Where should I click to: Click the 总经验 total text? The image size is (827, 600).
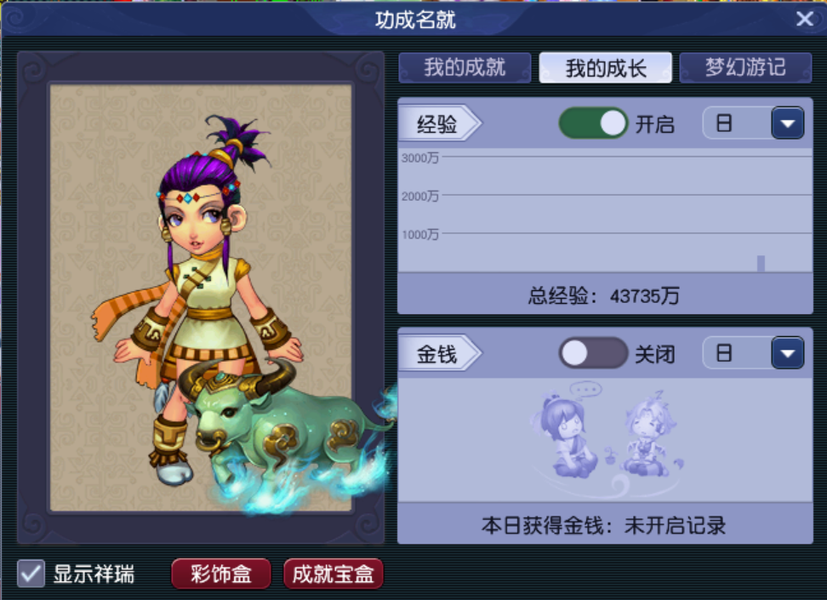[x=603, y=296]
